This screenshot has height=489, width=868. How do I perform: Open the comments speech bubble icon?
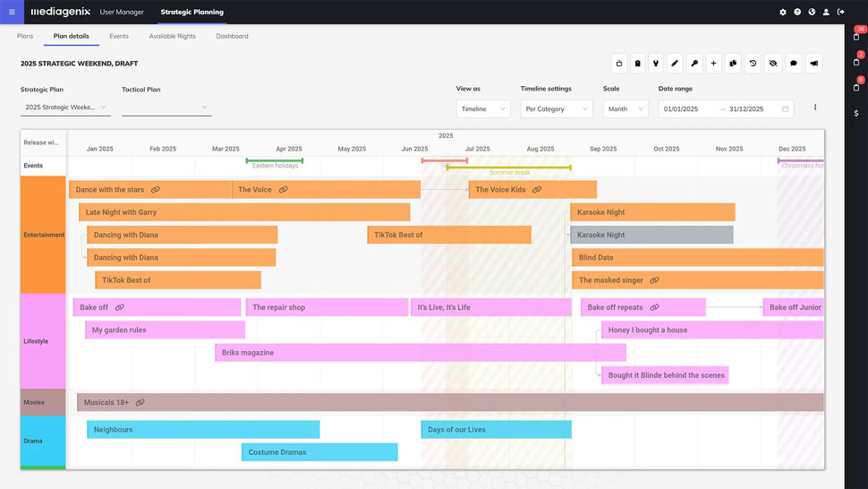pos(794,64)
